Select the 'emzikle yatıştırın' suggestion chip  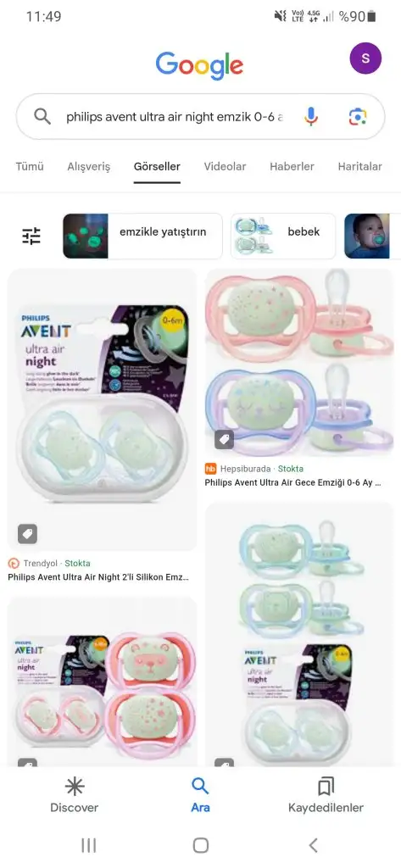(x=142, y=236)
